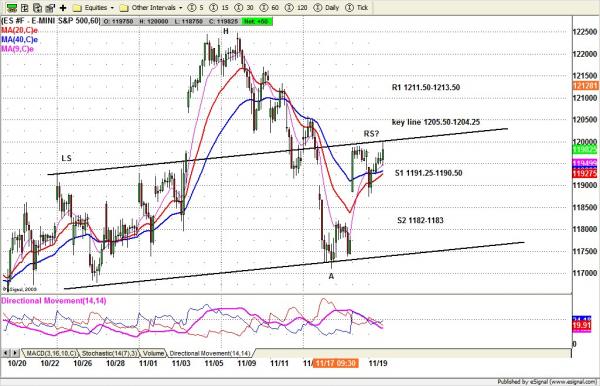This screenshot has height=386, width=600.
Task: Click the A label at the chart low
Action: pos(331,276)
